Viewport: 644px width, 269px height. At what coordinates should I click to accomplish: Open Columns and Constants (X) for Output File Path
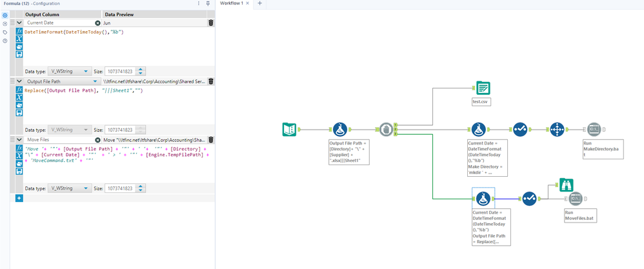coord(19,97)
